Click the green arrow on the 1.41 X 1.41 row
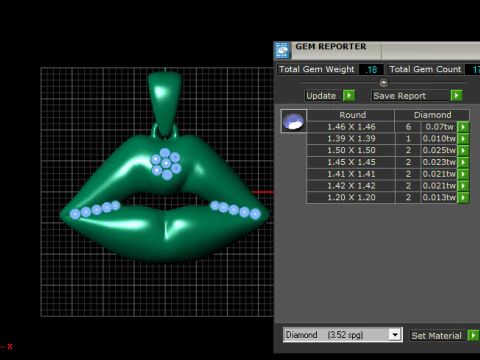 463,174
